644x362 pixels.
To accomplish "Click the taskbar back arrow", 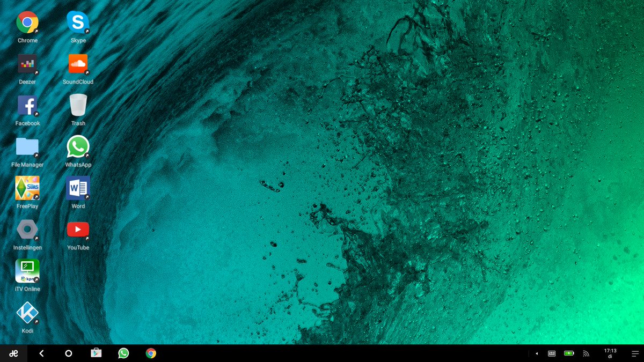I will click(41, 353).
